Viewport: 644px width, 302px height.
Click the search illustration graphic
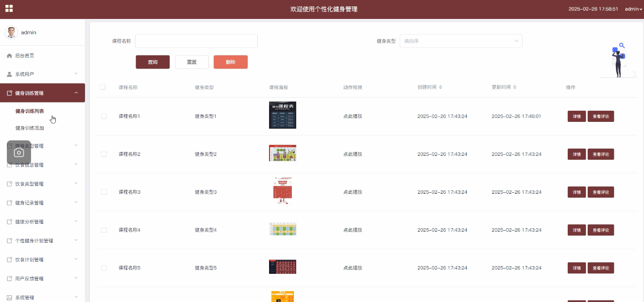618,60
